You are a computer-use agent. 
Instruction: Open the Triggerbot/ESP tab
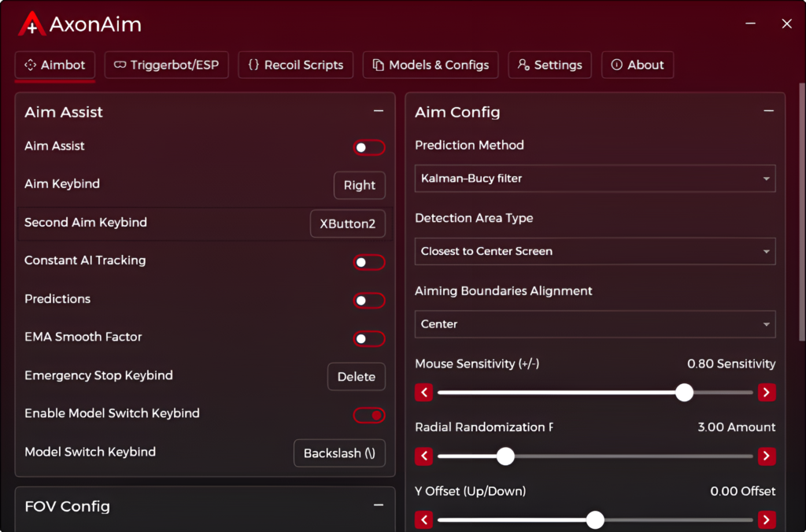click(x=167, y=65)
